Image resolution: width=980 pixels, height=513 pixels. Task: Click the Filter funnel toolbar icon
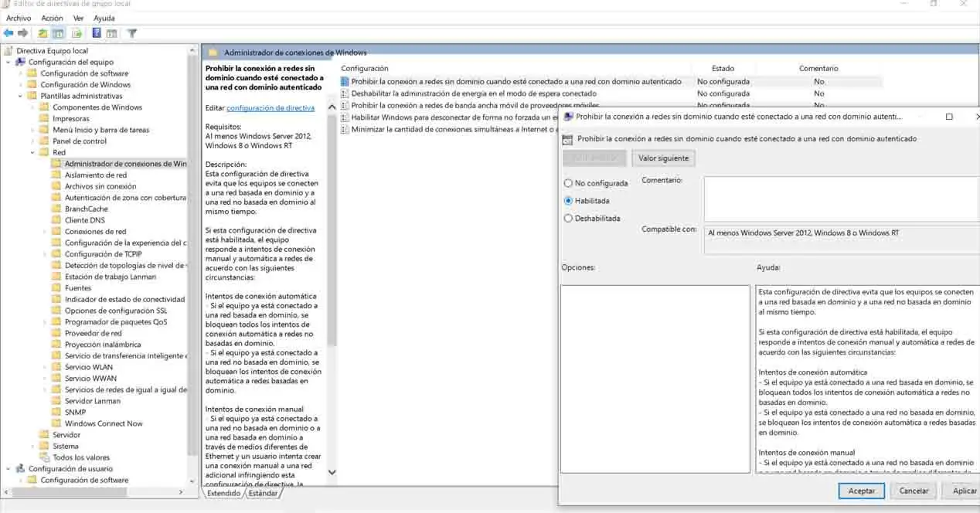coord(132,33)
